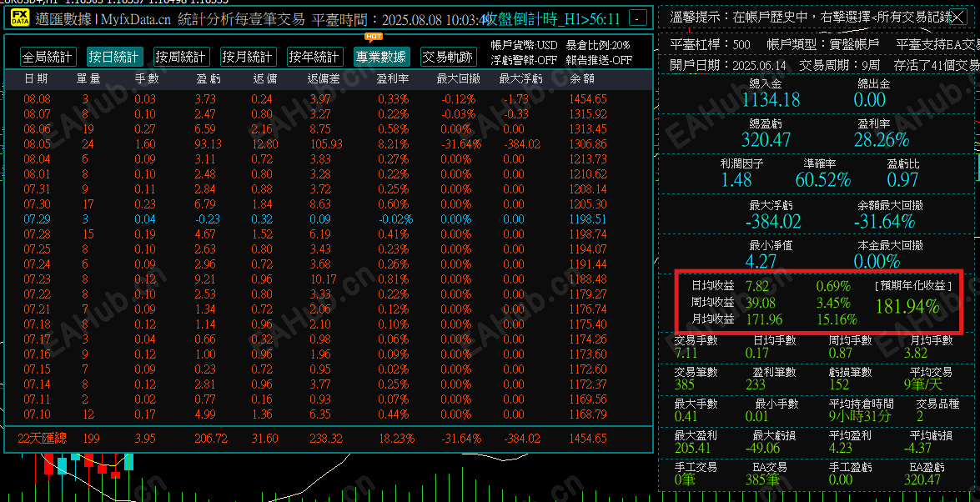Click the 準確率 value 60.52%
This screenshot has width=980, height=502.
(x=822, y=180)
